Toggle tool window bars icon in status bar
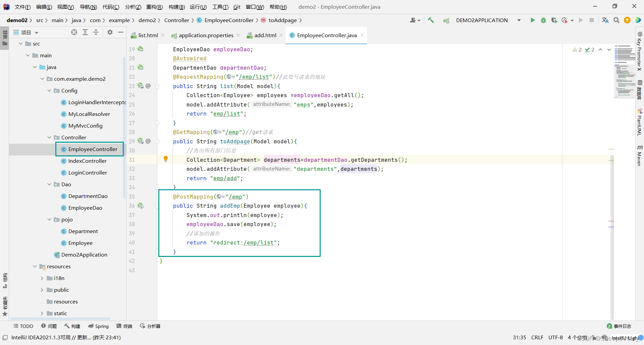 (5, 337)
